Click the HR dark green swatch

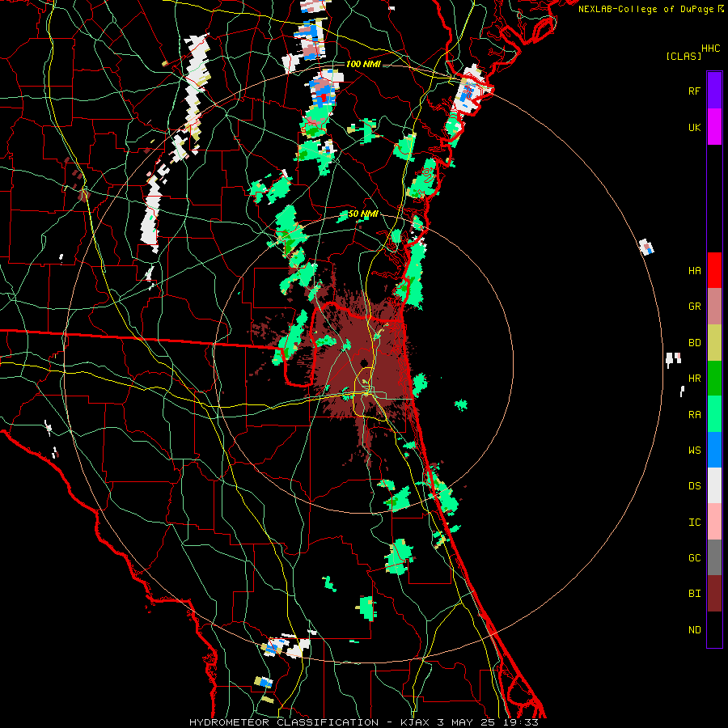[714, 379]
